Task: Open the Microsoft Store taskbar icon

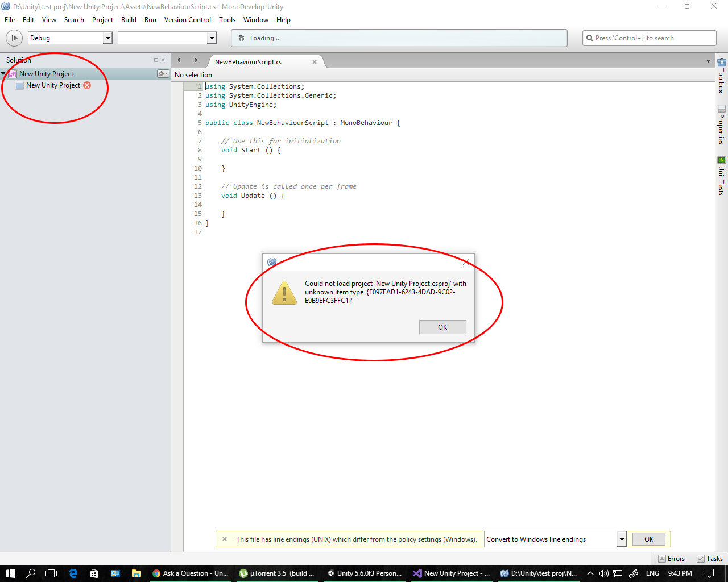Action: click(x=94, y=573)
